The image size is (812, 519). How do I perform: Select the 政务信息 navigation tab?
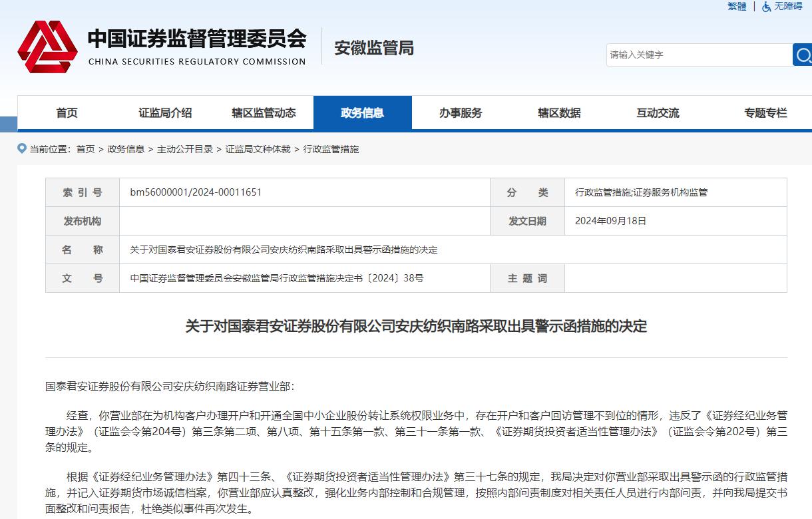363,113
